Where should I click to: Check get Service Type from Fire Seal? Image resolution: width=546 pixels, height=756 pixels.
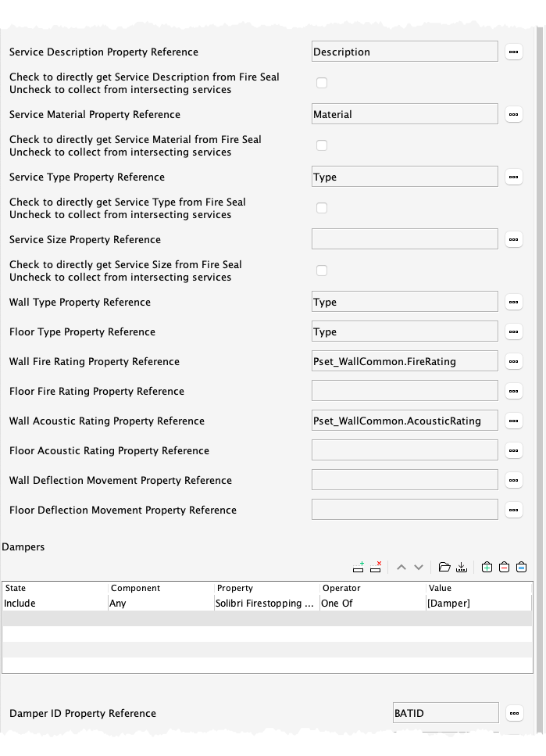[x=322, y=208]
